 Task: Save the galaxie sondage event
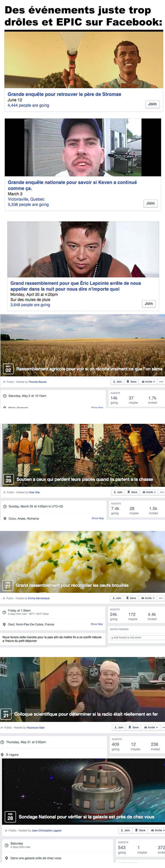click(141, 830)
